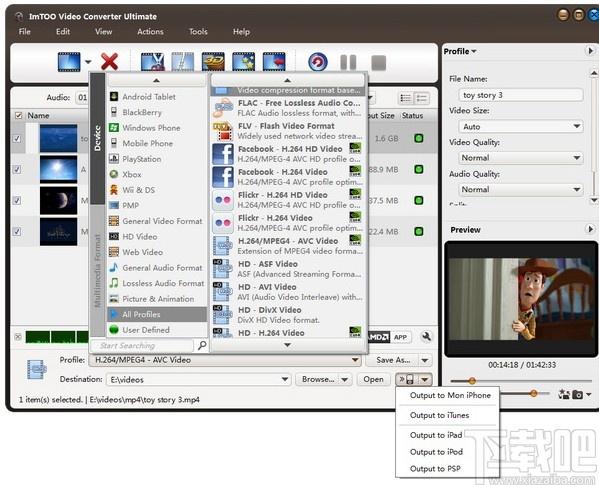Open the 3D conversion tool
Viewport: 599px width, 485px height.
pos(213,62)
